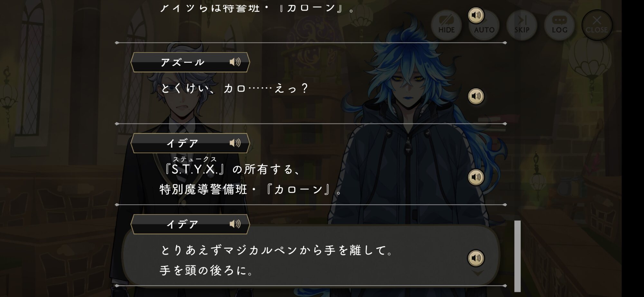Close the log with CLOSE button
Image resolution: width=644 pixels, height=297 pixels.
tap(597, 25)
